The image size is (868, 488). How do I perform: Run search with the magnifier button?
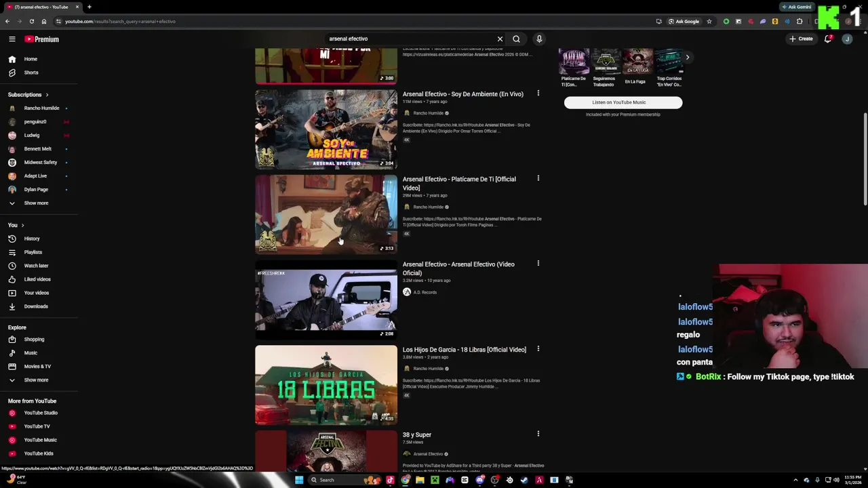516,39
